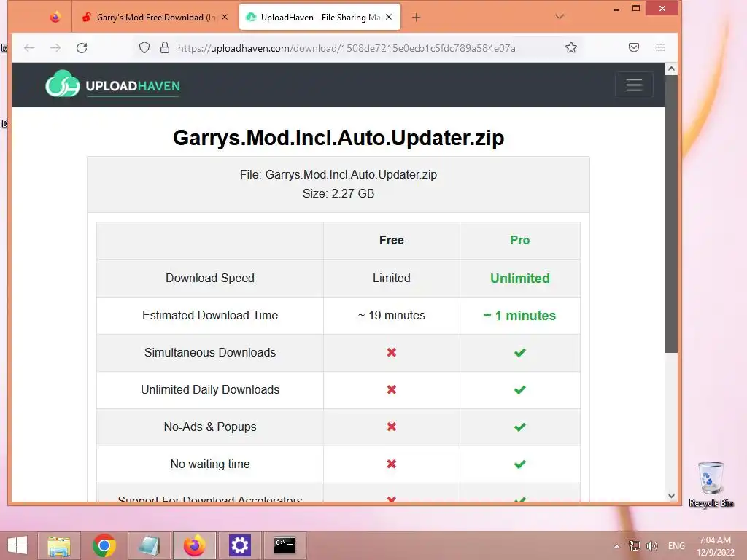Image resolution: width=747 pixels, height=560 pixels.
Task: Expand the list all tabs chevron
Action: pyautogui.click(x=560, y=17)
